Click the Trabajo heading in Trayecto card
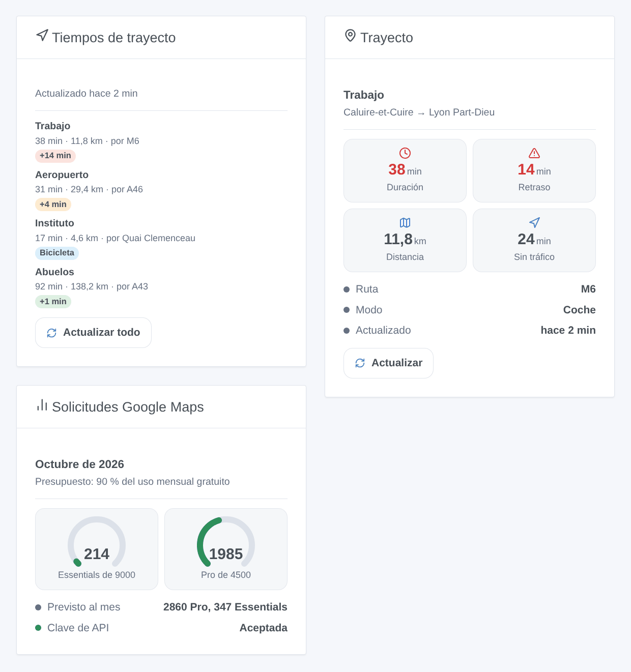The height and width of the screenshot is (672, 631). coord(364,95)
